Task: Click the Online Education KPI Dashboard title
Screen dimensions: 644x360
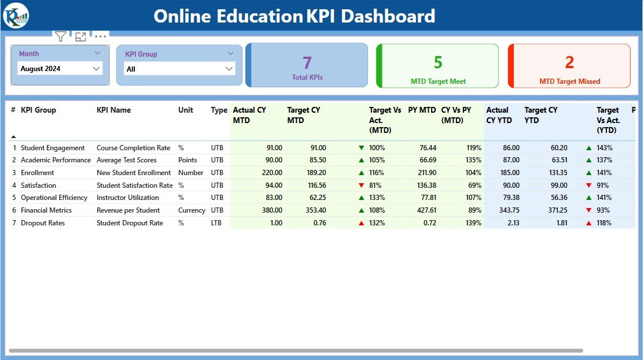Action: coord(294,16)
